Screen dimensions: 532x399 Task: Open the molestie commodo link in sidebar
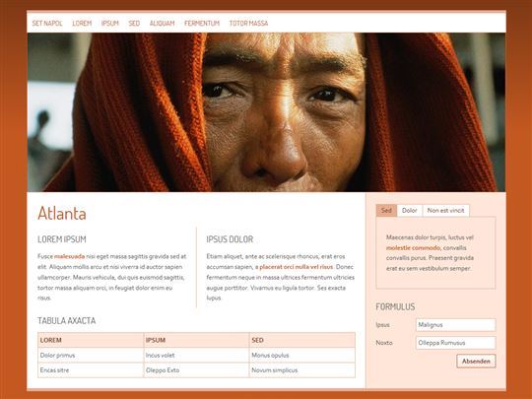click(413, 247)
